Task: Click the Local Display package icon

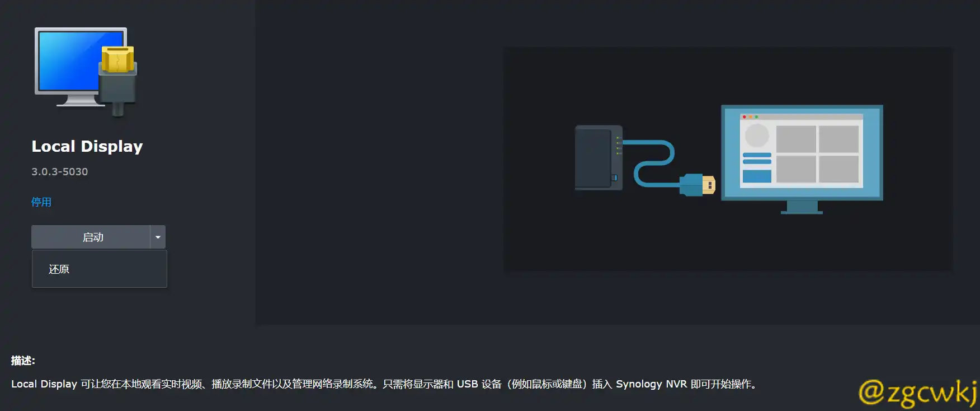Action: click(86, 72)
